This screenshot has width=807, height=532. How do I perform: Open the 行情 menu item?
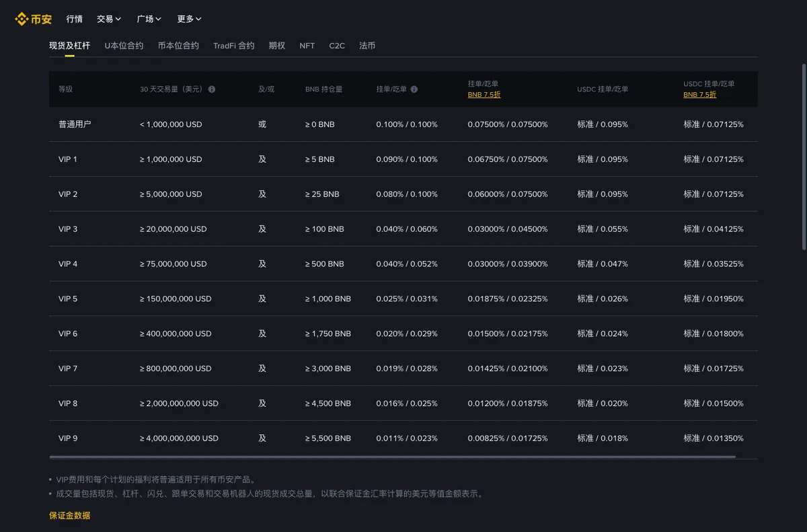(x=75, y=19)
